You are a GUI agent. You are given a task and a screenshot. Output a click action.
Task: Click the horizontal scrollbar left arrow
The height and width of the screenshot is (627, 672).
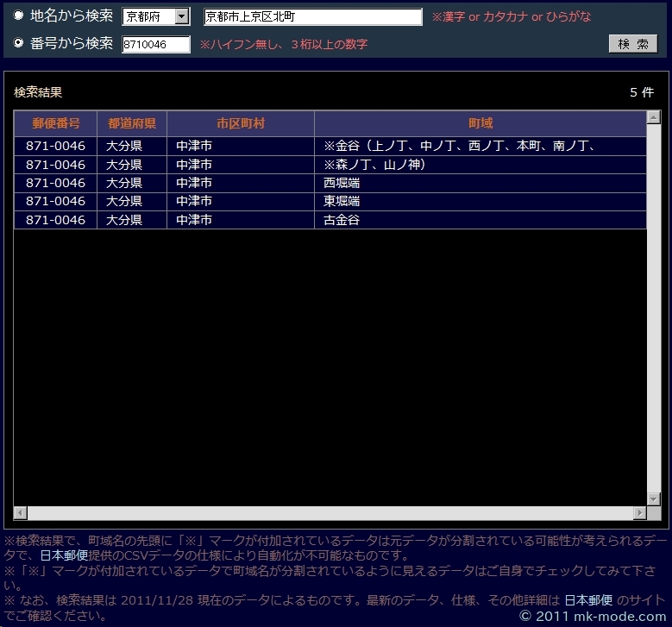click(x=21, y=513)
